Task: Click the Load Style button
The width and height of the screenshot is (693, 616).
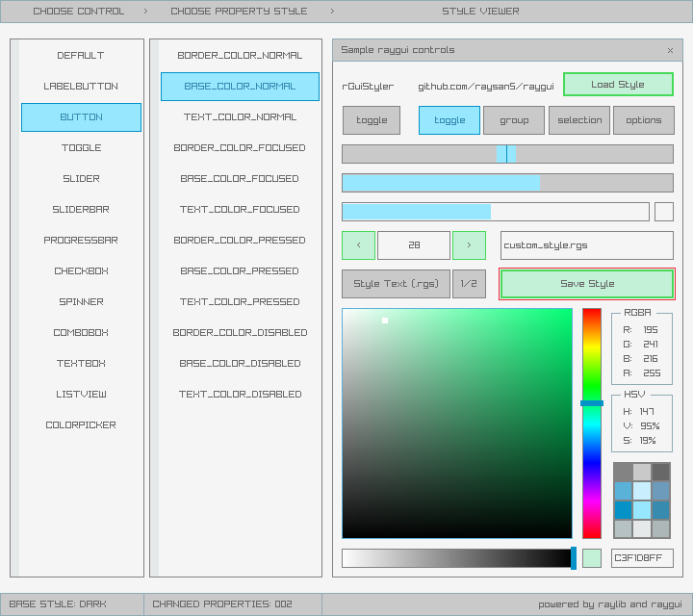Action: (x=618, y=85)
